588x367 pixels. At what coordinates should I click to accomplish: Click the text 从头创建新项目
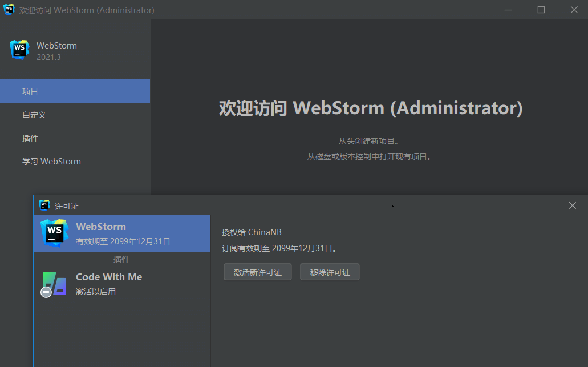(x=368, y=141)
